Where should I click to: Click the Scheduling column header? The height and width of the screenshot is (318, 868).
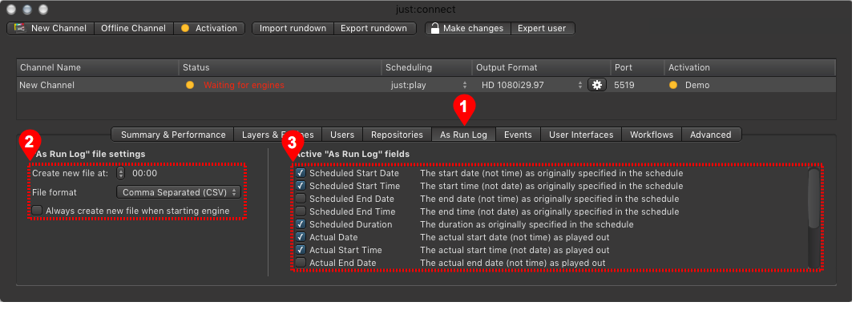(427, 67)
